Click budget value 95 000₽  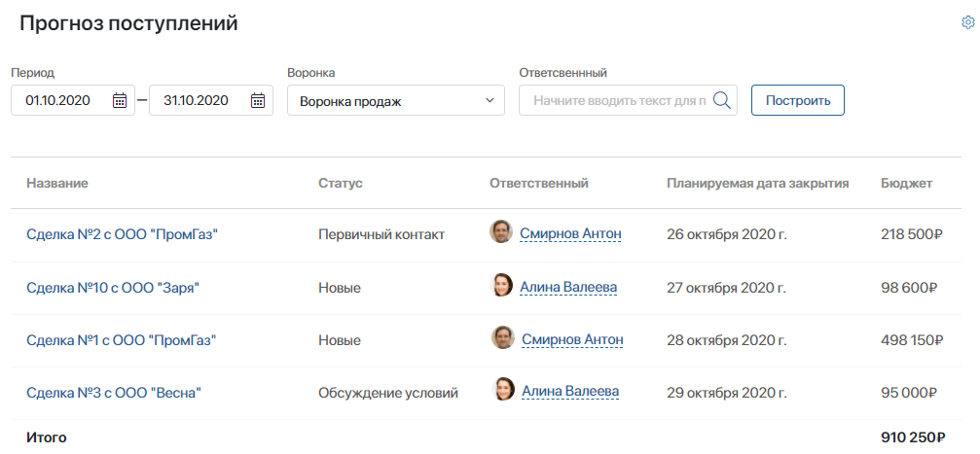click(x=909, y=393)
